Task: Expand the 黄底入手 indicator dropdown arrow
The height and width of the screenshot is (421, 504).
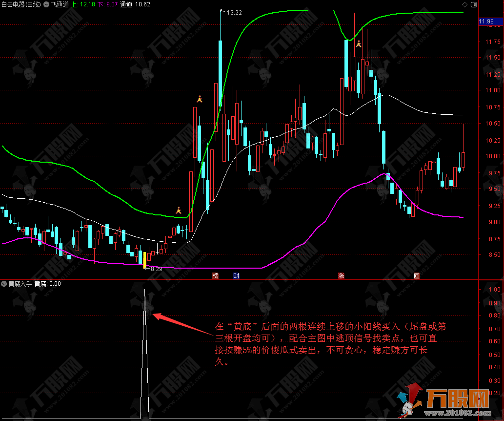Action: pos(4,284)
